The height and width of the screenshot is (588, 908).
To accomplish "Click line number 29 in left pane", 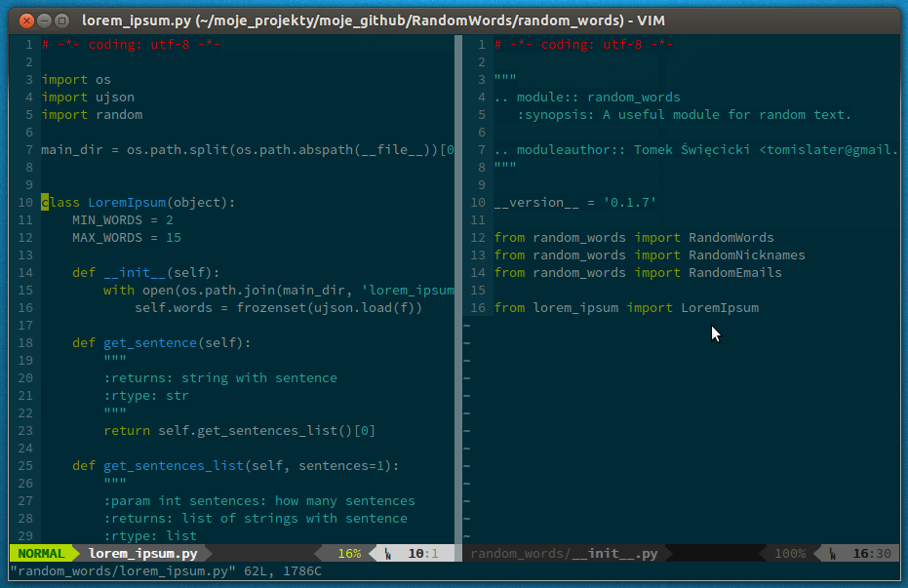I will click(x=25, y=536).
